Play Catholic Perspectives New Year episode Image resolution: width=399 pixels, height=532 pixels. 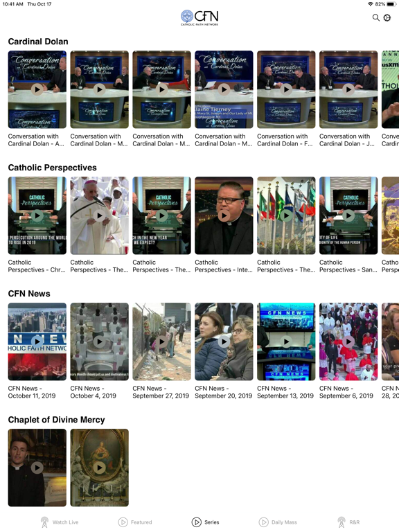(162, 215)
